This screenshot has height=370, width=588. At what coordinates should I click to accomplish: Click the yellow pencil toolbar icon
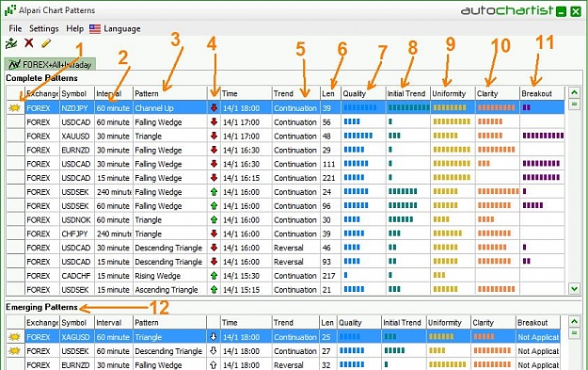(46, 43)
